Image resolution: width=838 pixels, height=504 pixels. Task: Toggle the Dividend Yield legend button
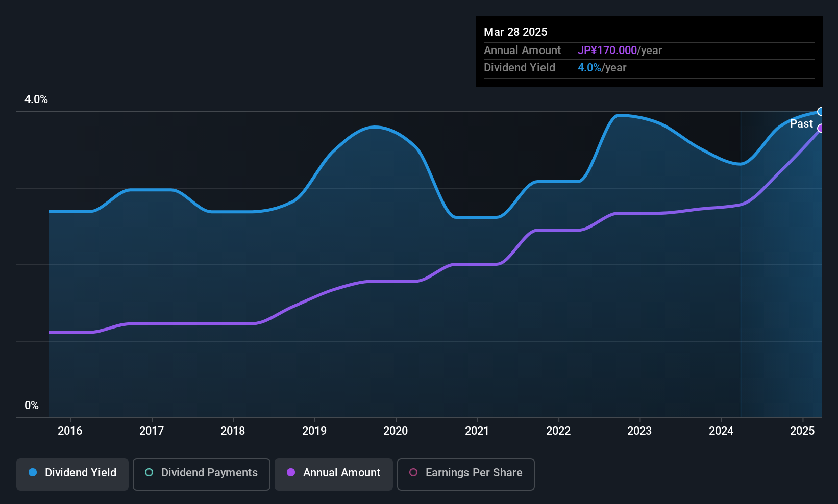coord(72,474)
